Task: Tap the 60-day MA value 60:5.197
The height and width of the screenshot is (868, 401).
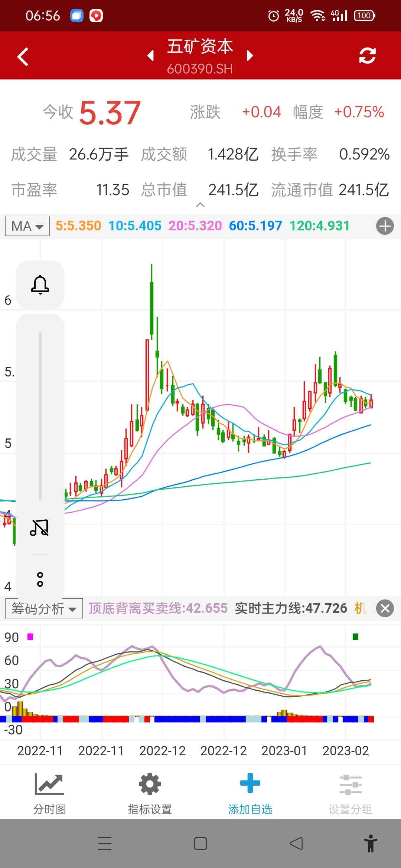Action: pos(255,226)
